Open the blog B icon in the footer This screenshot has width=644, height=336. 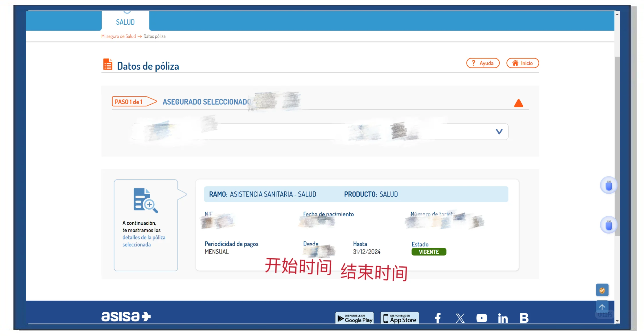(x=524, y=318)
